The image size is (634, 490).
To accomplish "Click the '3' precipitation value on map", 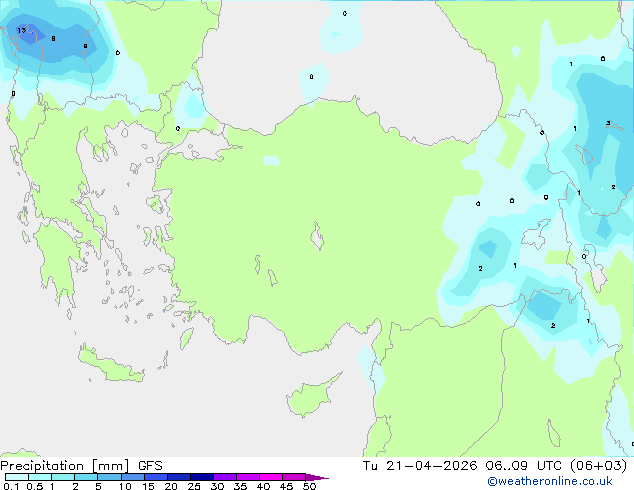I will tap(608, 123).
